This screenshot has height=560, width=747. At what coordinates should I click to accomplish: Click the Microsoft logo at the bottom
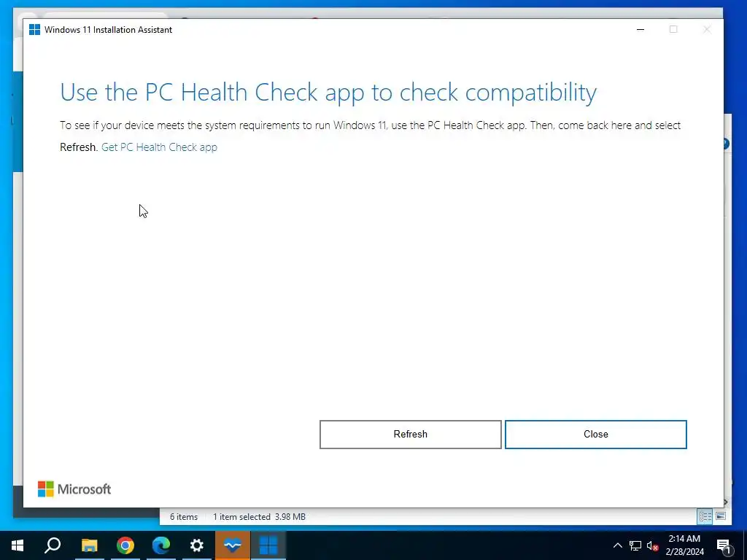pyautogui.click(x=74, y=489)
